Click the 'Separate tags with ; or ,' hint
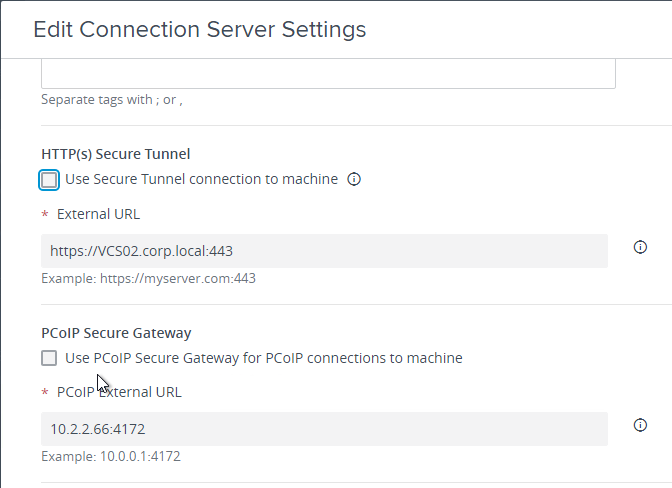Image resolution: width=672 pixels, height=488 pixels. (112, 99)
